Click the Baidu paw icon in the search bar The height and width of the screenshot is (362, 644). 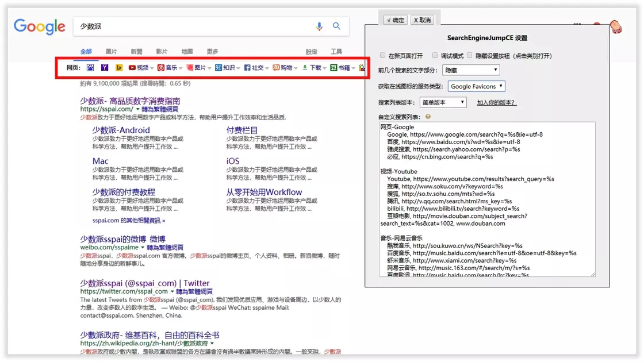pyautogui.click(x=90, y=68)
